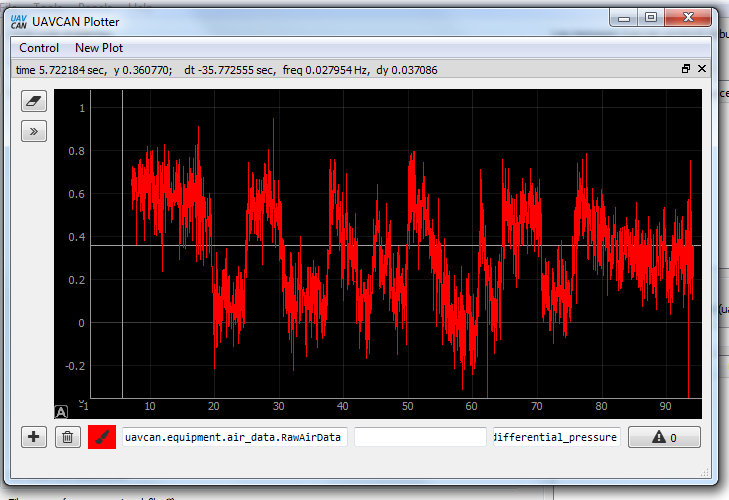Open the Control menu
This screenshot has height=500, width=729.
[39, 48]
